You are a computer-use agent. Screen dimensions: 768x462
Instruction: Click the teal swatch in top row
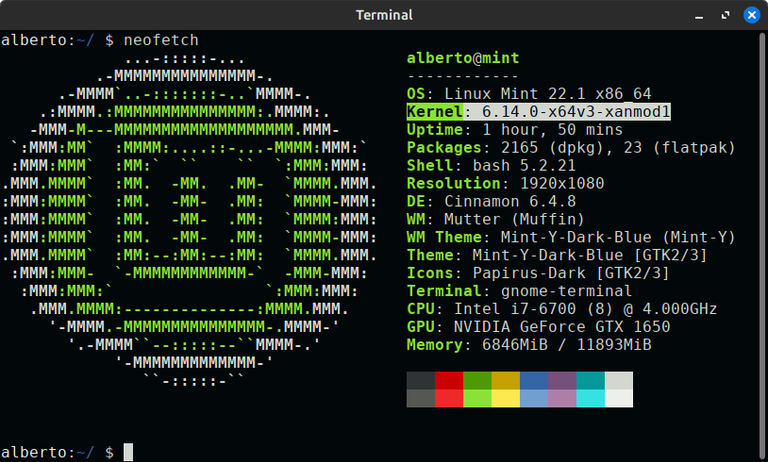[591, 381]
